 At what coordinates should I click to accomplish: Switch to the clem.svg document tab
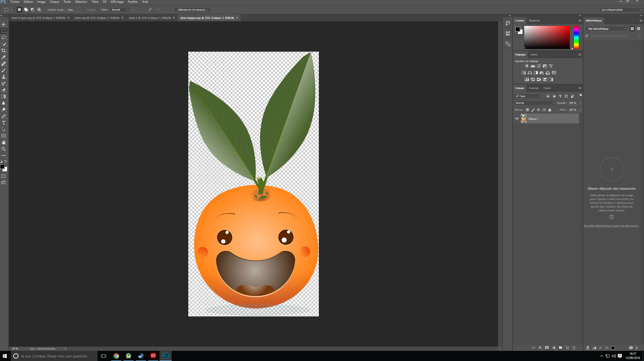tap(97, 18)
